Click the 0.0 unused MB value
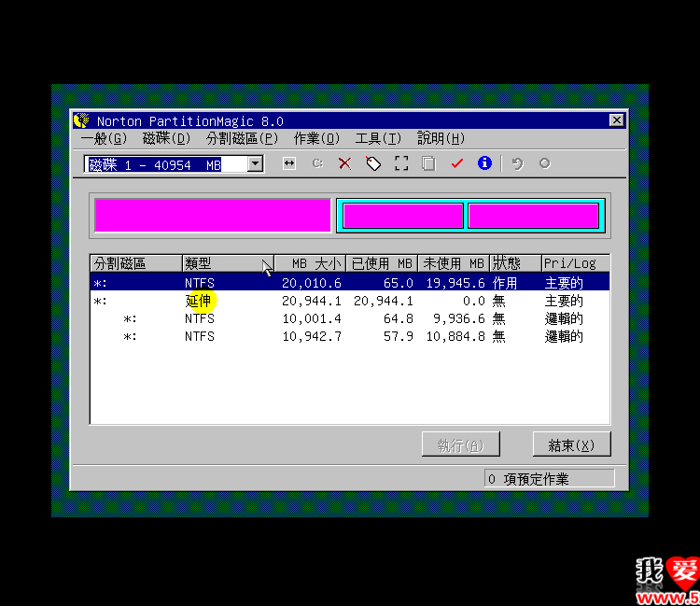Screen dimensions: 700x606 [x=473, y=301]
